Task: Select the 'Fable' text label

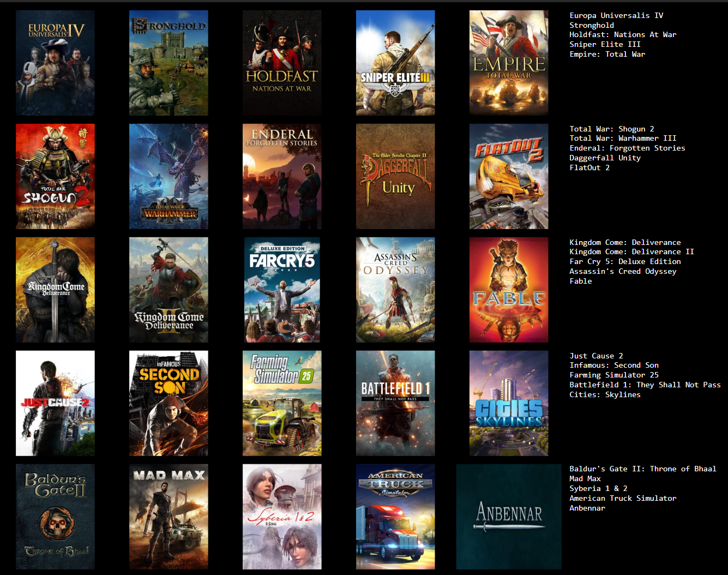Action: [x=580, y=281]
